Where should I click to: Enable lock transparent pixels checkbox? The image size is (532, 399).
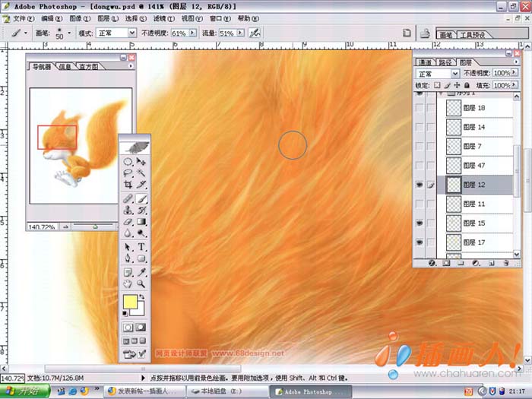click(437, 85)
